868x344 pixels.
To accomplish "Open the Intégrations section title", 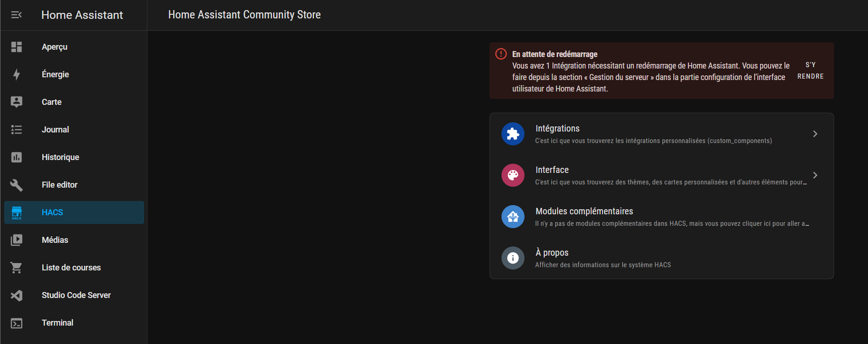I will coord(558,129).
